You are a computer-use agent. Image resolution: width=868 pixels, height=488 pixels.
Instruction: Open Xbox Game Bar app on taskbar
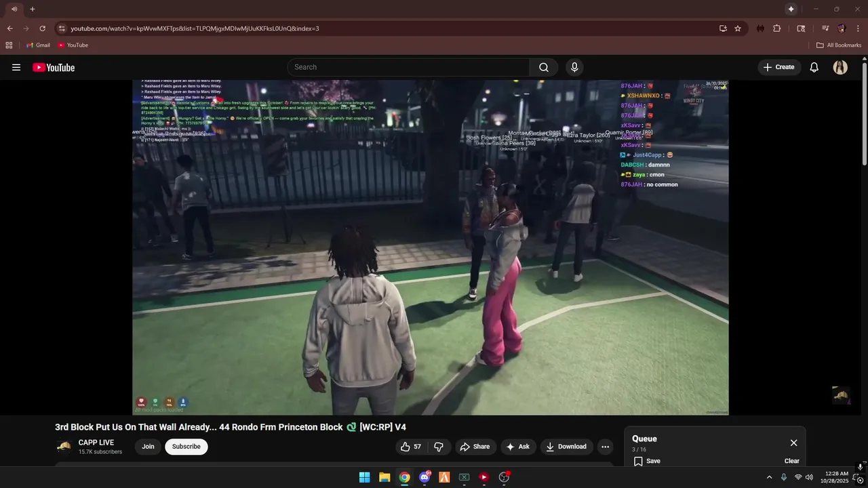464,477
